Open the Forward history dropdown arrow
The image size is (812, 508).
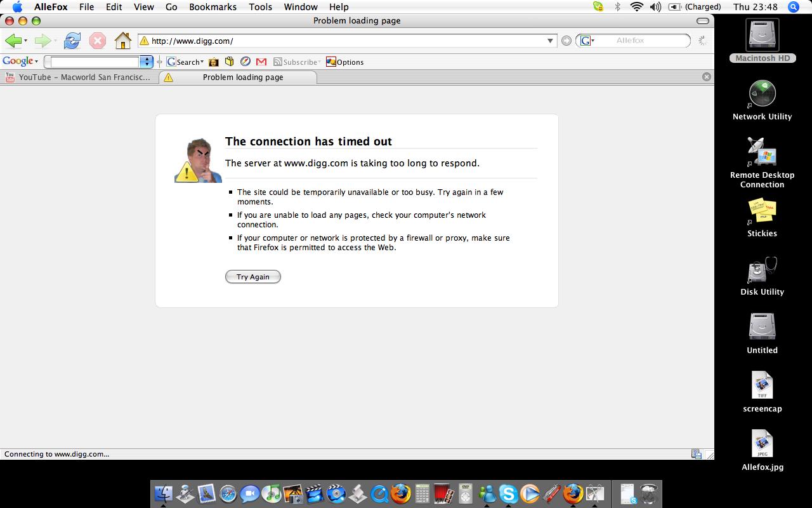pyautogui.click(x=55, y=41)
